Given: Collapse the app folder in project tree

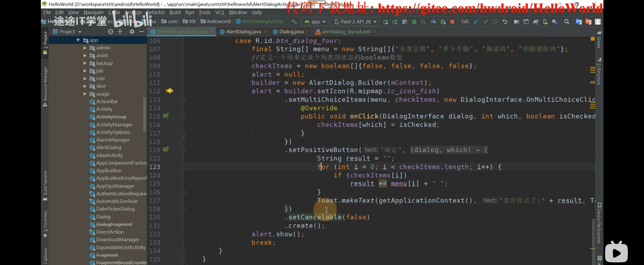Looking at the screenshot, I should [78, 40].
